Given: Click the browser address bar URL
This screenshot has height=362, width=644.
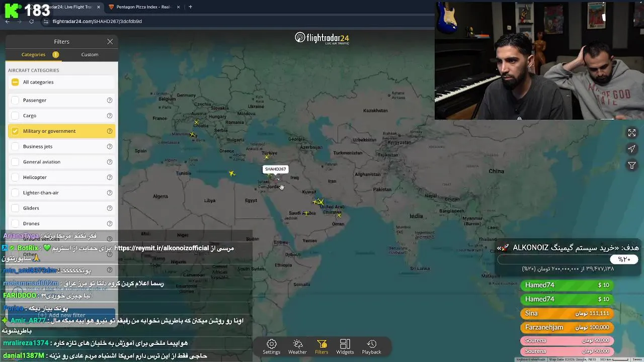Looking at the screenshot, I should point(97,22).
